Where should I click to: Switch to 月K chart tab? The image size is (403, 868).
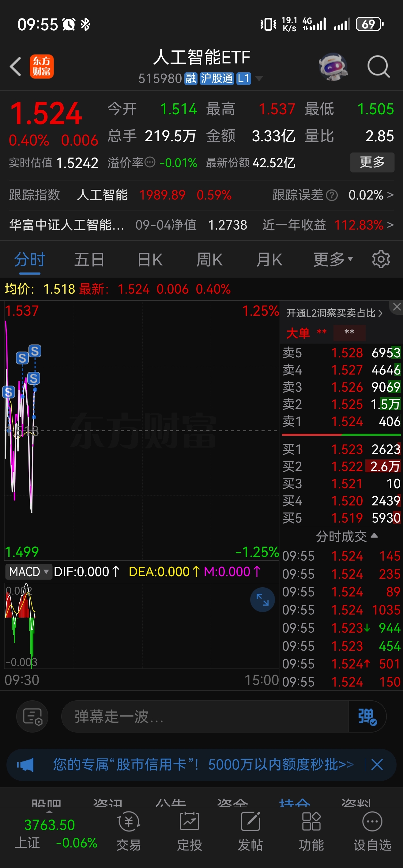(269, 260)
